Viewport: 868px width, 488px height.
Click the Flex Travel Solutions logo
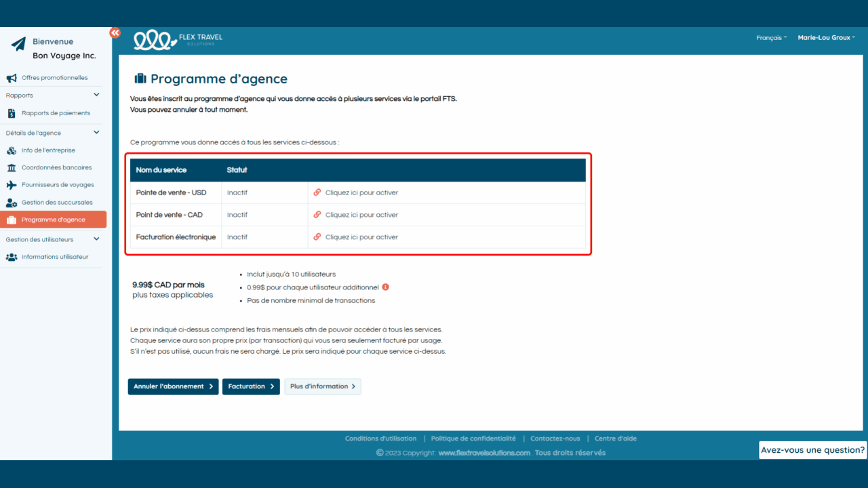[x=178, y=40]
